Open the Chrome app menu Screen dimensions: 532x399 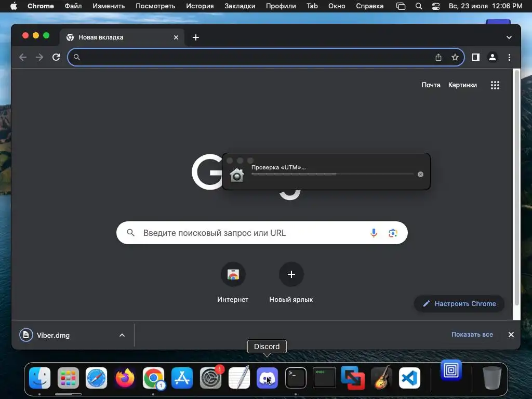click(41, 6)
